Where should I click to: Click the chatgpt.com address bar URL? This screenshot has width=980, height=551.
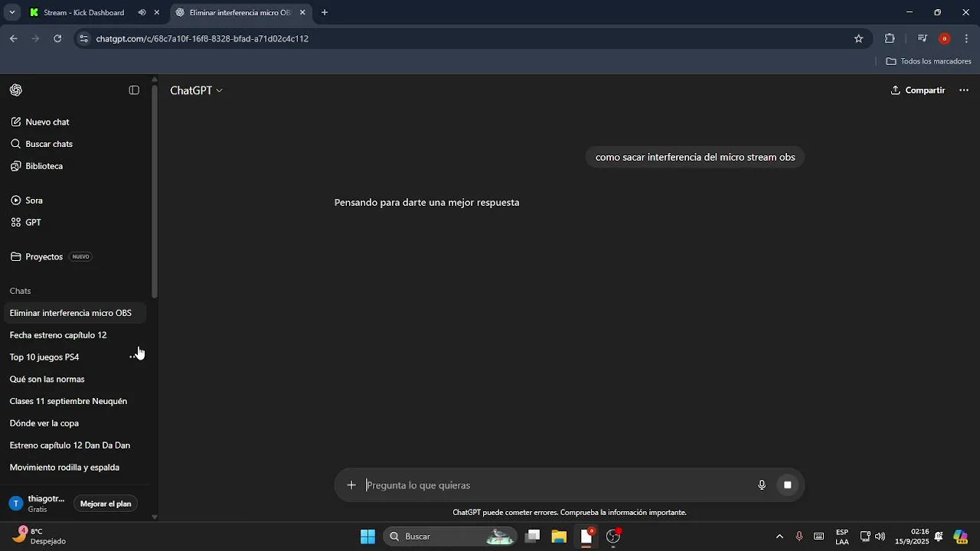202,38
